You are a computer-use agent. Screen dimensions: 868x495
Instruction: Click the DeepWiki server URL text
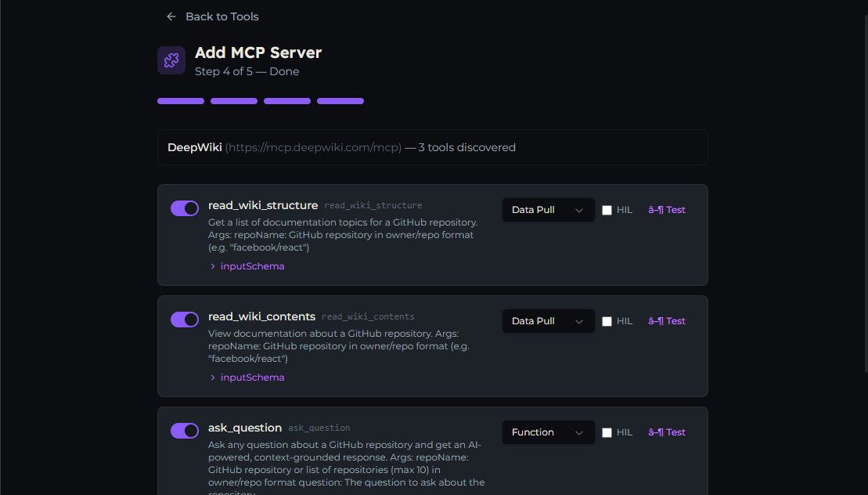(313, 148)
